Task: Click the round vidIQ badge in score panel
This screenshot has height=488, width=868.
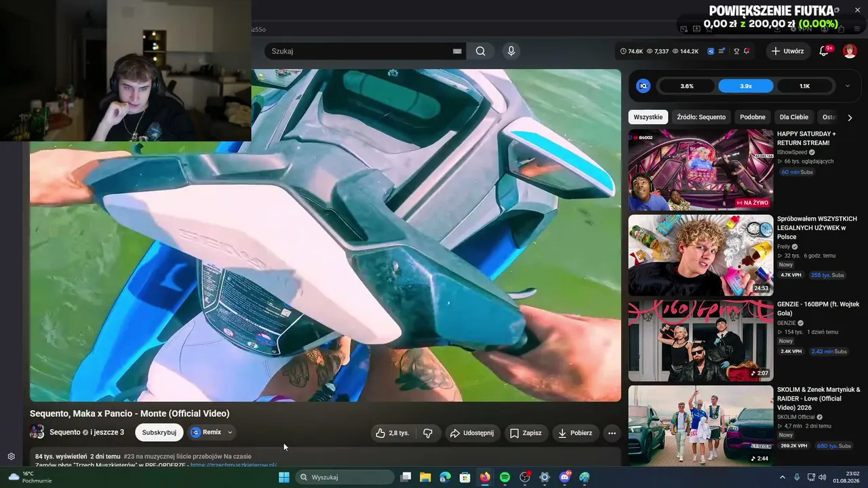Action: (644, 86)
